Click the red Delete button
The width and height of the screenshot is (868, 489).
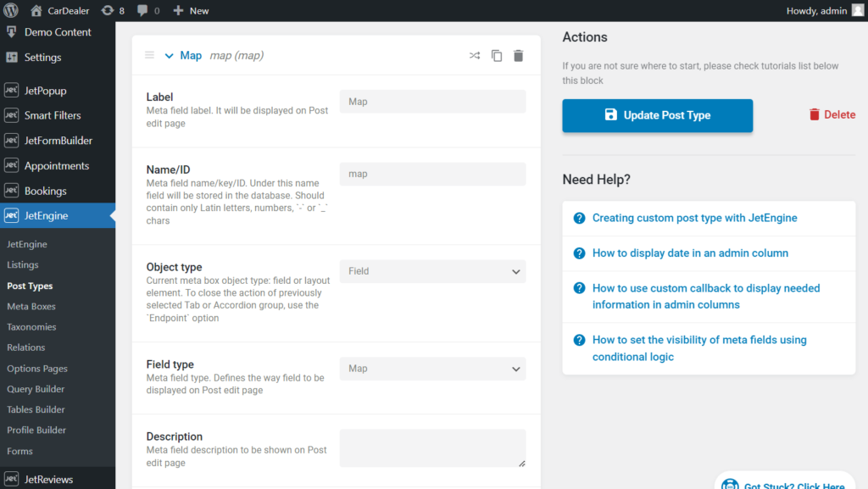[832, 114]
